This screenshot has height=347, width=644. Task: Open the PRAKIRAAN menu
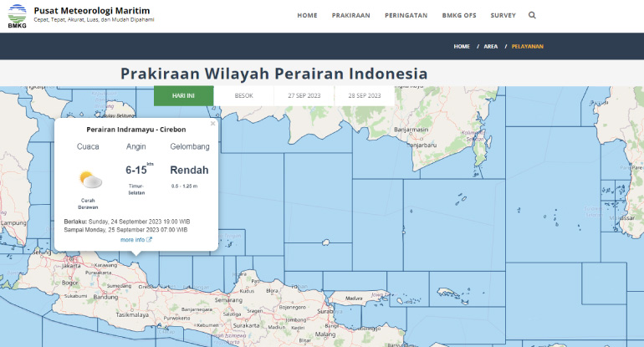pyautogui.click(x=351, y=15)
